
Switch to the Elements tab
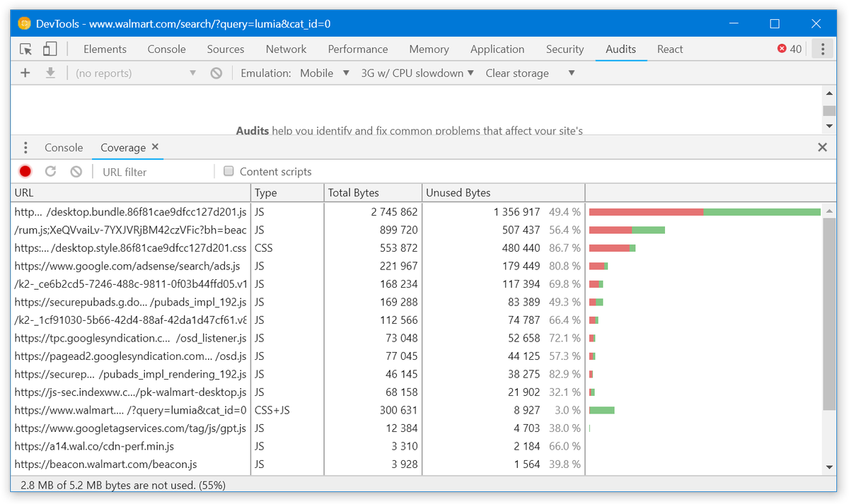click(105, 49)
